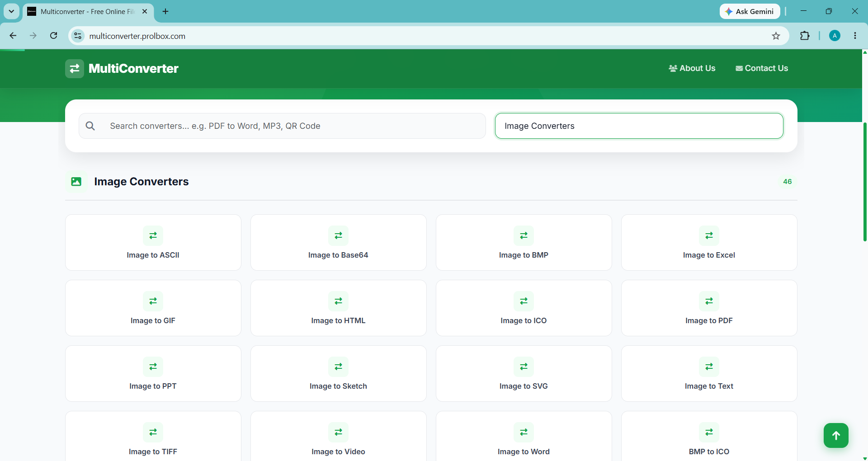This screenshot has width=868, height=461.
Task: Open the Image to Text label
Action: (x=709, y=386)
